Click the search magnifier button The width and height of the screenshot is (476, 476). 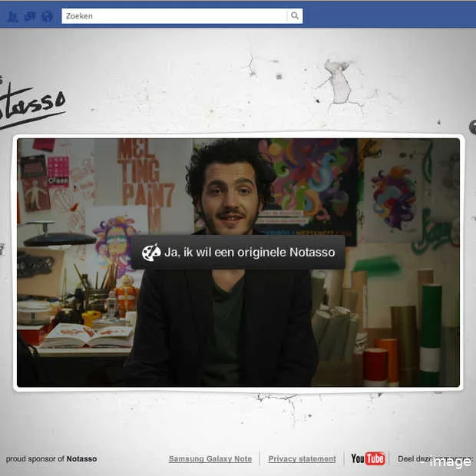tap(295, 16)
